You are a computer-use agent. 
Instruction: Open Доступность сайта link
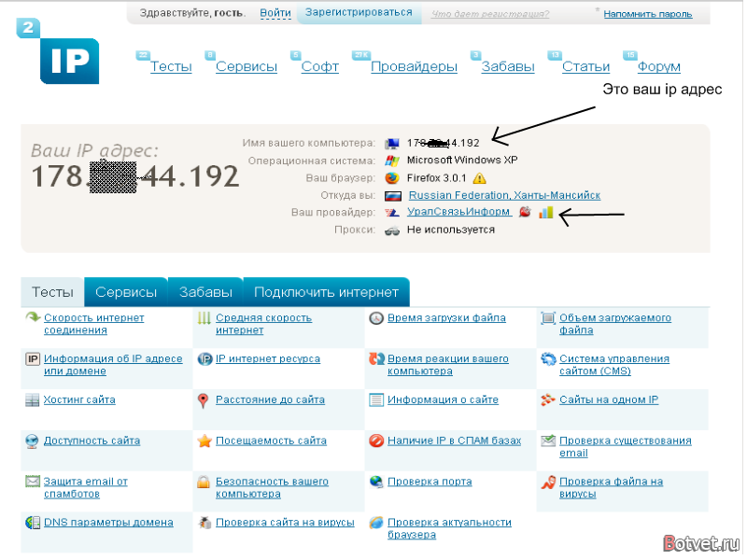pos(92,441)
